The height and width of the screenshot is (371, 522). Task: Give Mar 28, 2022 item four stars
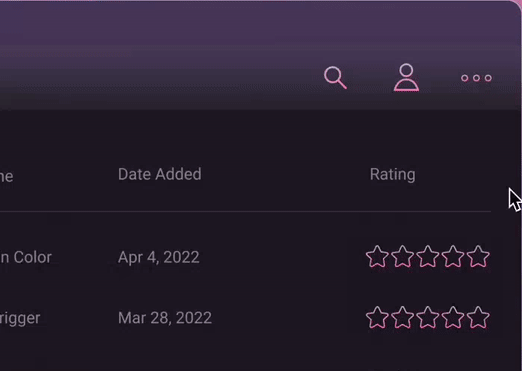tap(453, 317)
